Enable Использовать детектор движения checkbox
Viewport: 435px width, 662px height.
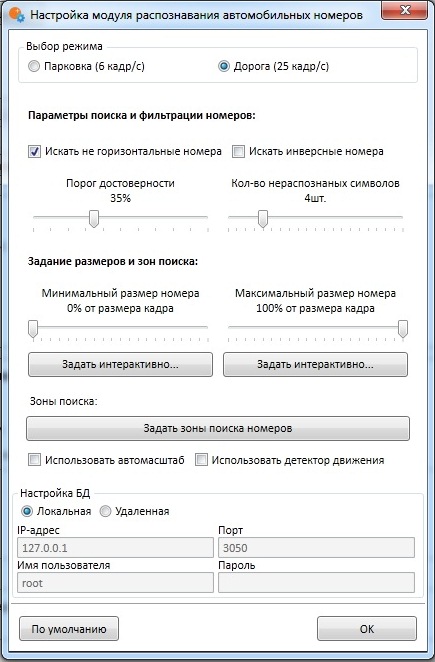click(201, 460)
